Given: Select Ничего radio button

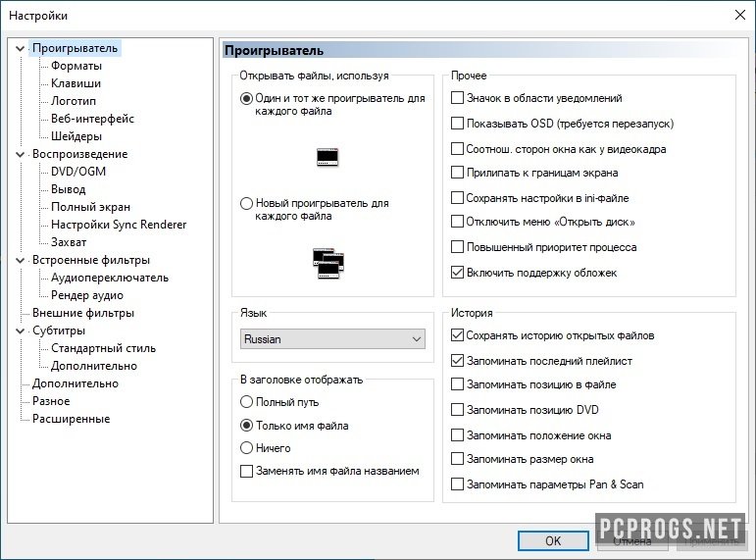Looking at the screenshot, I should coord(246,448).
